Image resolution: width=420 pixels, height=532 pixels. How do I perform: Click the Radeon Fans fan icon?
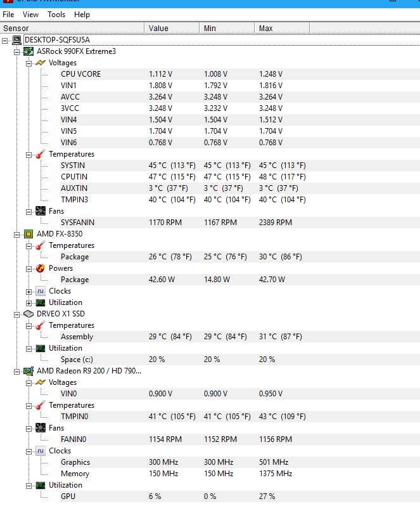[41, 428]
